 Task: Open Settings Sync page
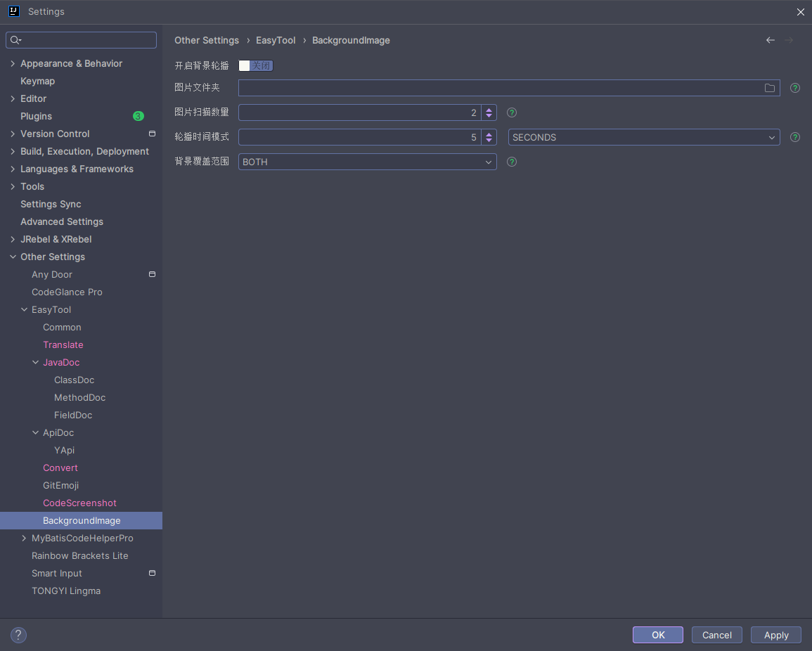pos(51,204)
